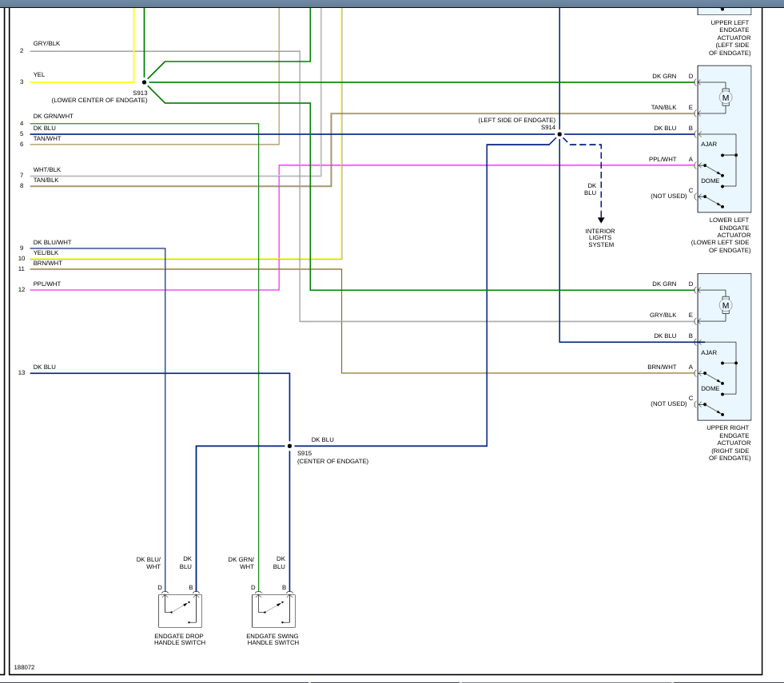Click the AJAR label in Lower Left Actuator
Image resolution: width=784 pixels, height=683 pixels.
[x=709, y=145]
